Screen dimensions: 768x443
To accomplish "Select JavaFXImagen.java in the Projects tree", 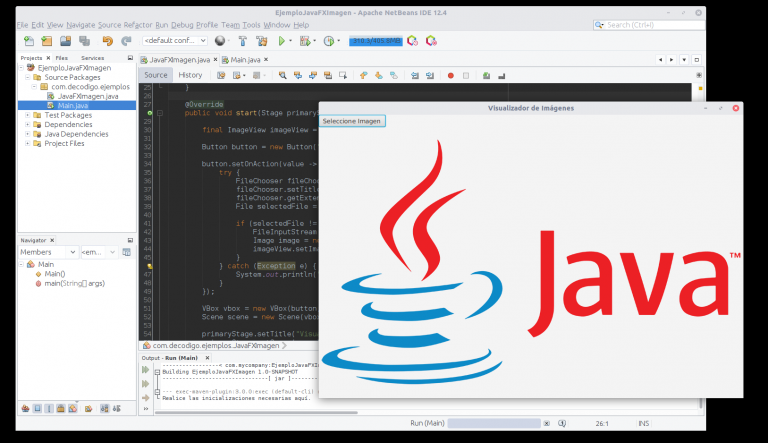I will point(88,97).
